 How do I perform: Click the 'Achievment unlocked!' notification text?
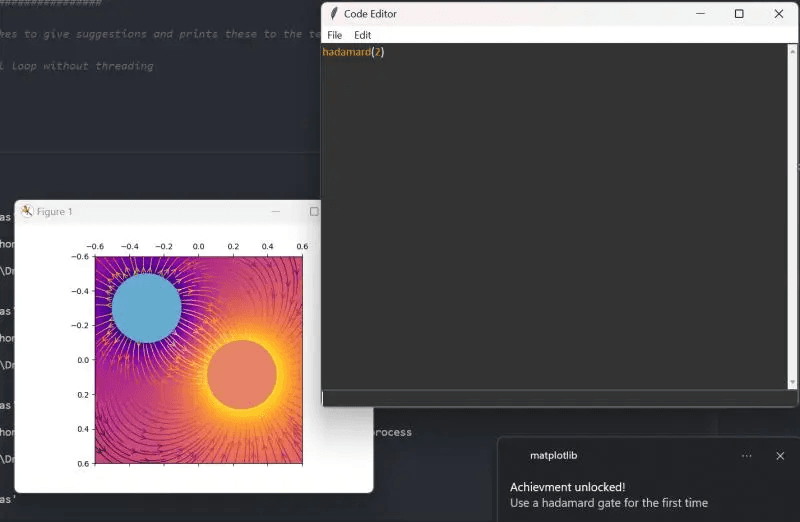point(567,487)
